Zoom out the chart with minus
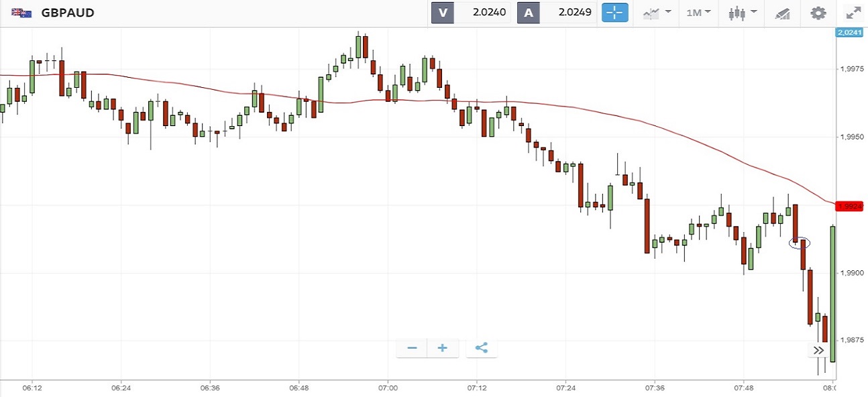Viewport: 868px width, 397px height. pos(412,348)
